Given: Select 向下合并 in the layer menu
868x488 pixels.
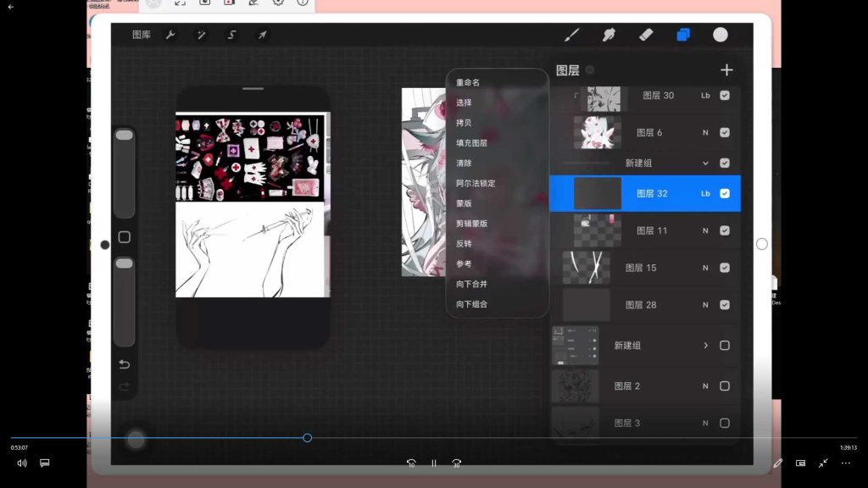Looking at the screenshot, I should (x=471, y=284).
